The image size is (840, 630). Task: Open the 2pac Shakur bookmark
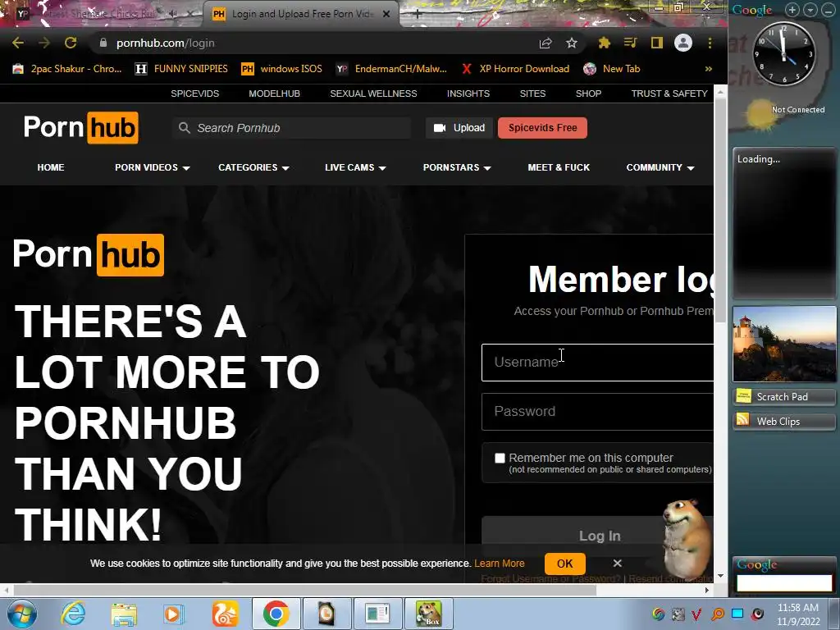coord(67,69)
